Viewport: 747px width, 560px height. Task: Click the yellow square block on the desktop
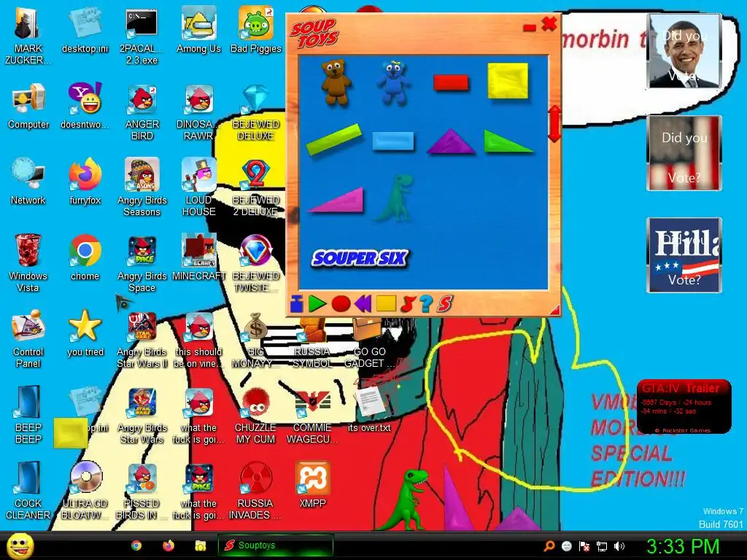point(71,433)
